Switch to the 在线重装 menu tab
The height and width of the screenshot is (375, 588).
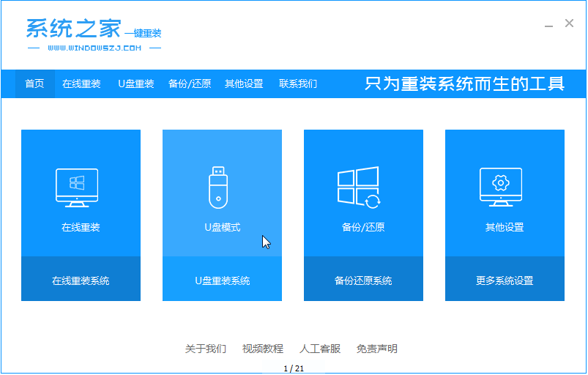(x=81, y=83)
